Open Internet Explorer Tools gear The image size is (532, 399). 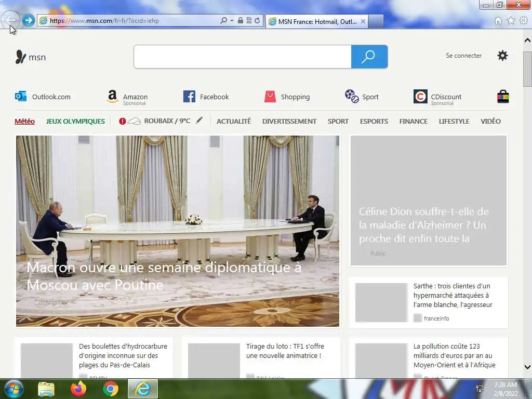[524, 21]
